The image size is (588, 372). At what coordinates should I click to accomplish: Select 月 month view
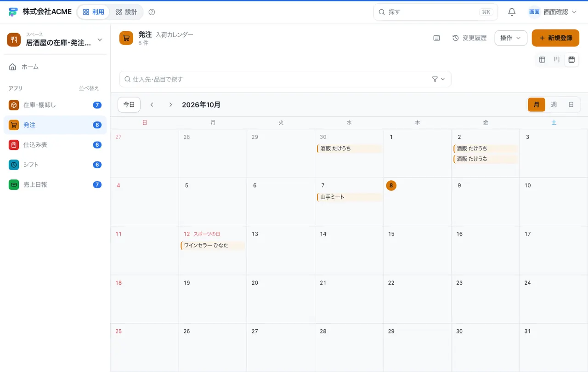[537, 105]
